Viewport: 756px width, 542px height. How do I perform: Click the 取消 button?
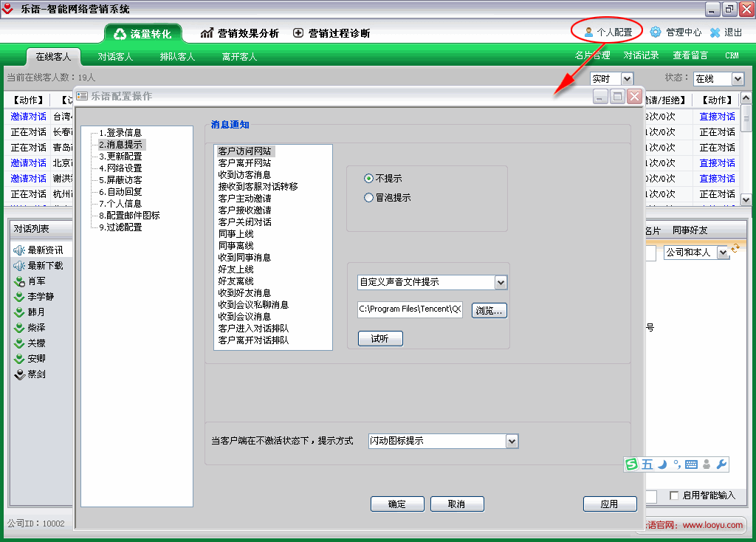(457, 504)
